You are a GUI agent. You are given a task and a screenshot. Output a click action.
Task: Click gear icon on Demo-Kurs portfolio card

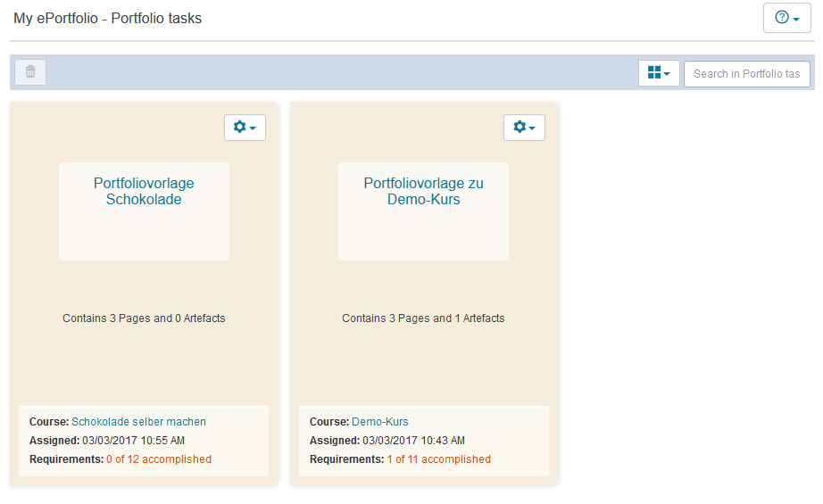[519, 128]
